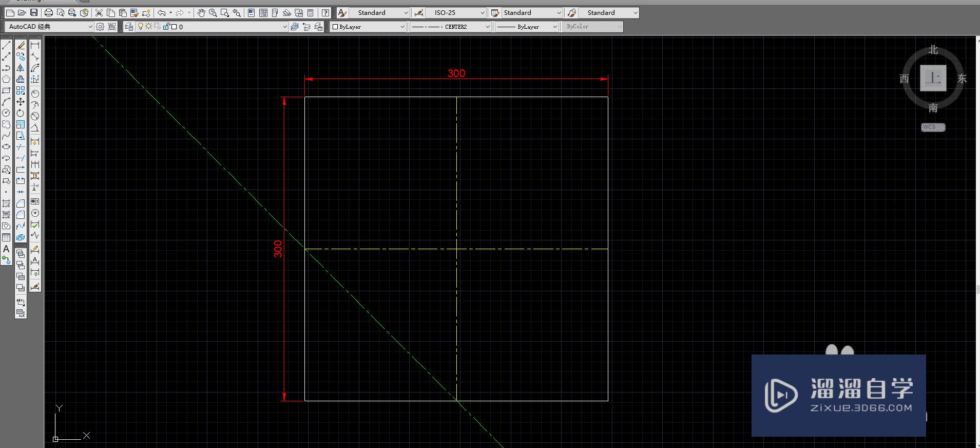Select the Radius dimension tool
The width and height of the screenshot is (980, 448).
coord(35,94)
